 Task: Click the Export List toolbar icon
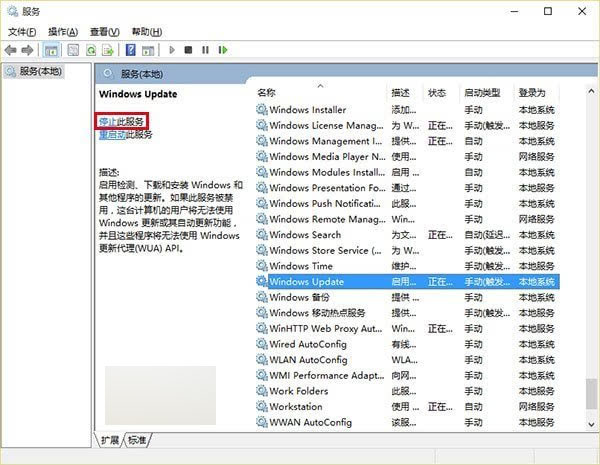pyautogui.click(x=107, y=49)
